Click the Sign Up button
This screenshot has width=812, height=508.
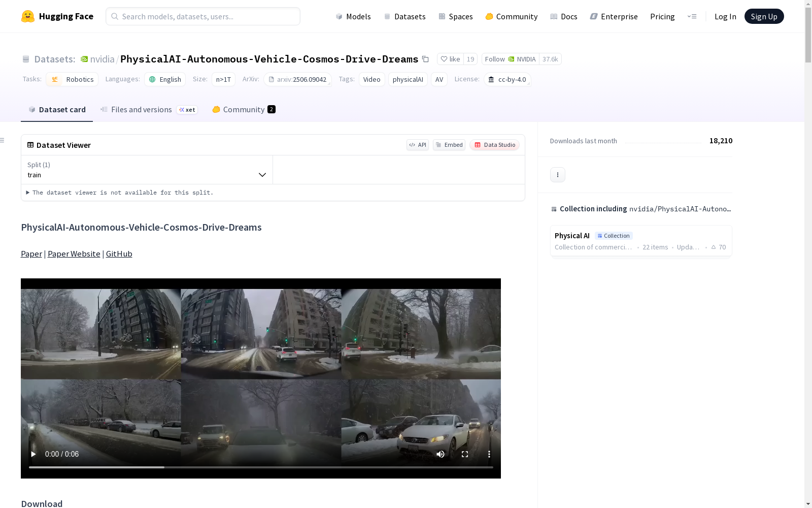[x=764, y=16]
